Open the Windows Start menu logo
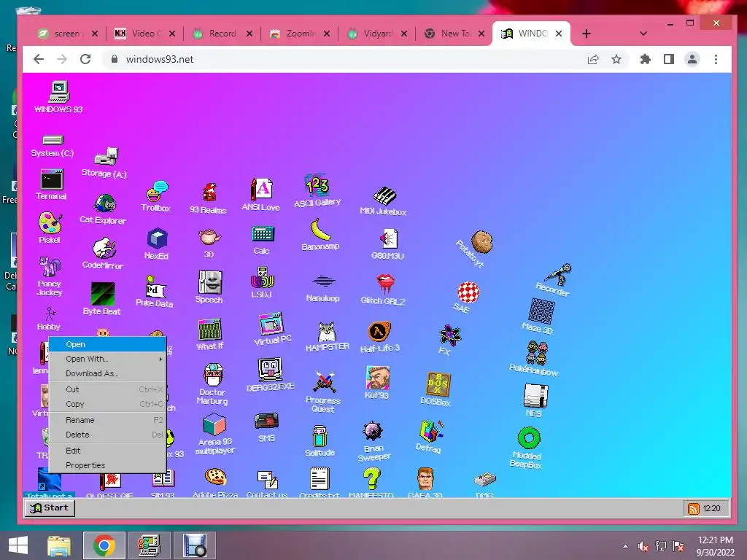This screenshot has width=747, height=560. 18,545
